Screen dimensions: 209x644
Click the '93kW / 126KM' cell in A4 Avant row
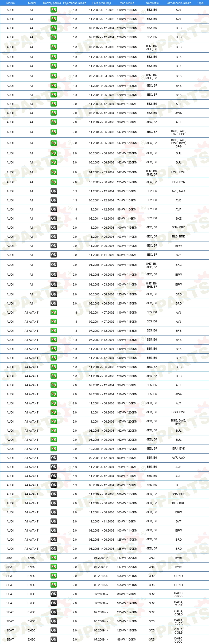pyautogui.click(x=127, y=521)
